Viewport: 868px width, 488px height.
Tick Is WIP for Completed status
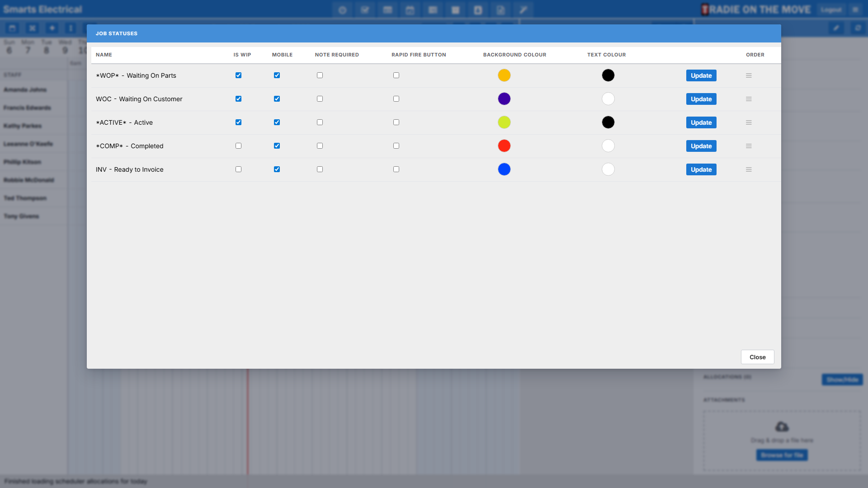[238, 146]
